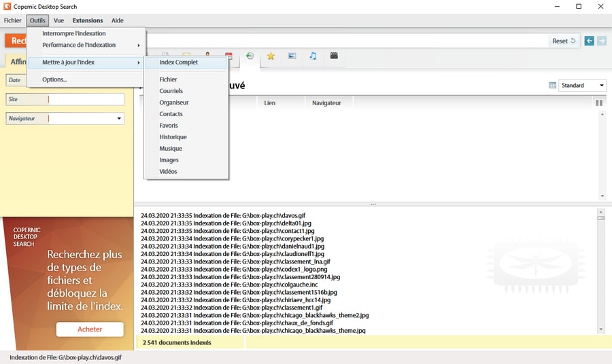
Task: Click the log line for danielnaud1.jpg
Action: point(233,247)
